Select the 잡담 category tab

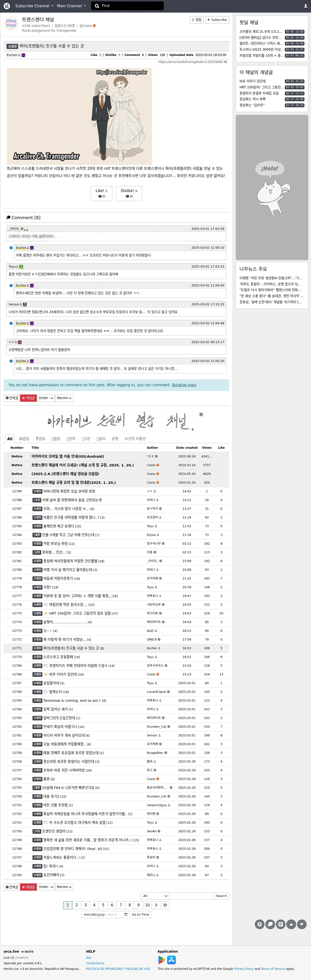pyautogui.click(x=24, y=439)
